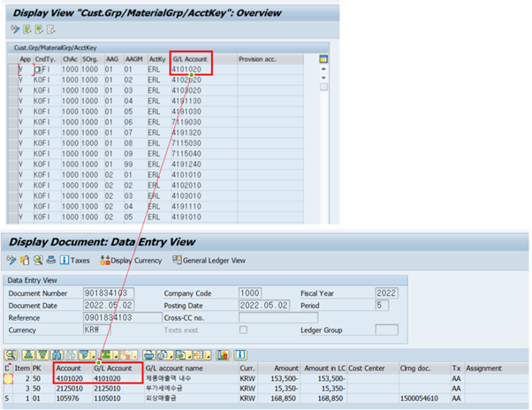Click Deselect All icon in Overview toolbar

[x=51, y=29]
